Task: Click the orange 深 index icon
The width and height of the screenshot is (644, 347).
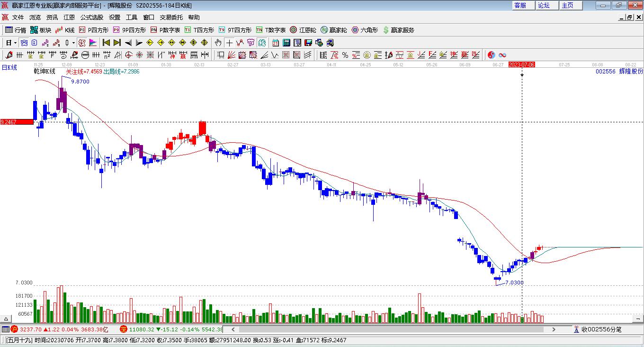Action: coord(124,329)
